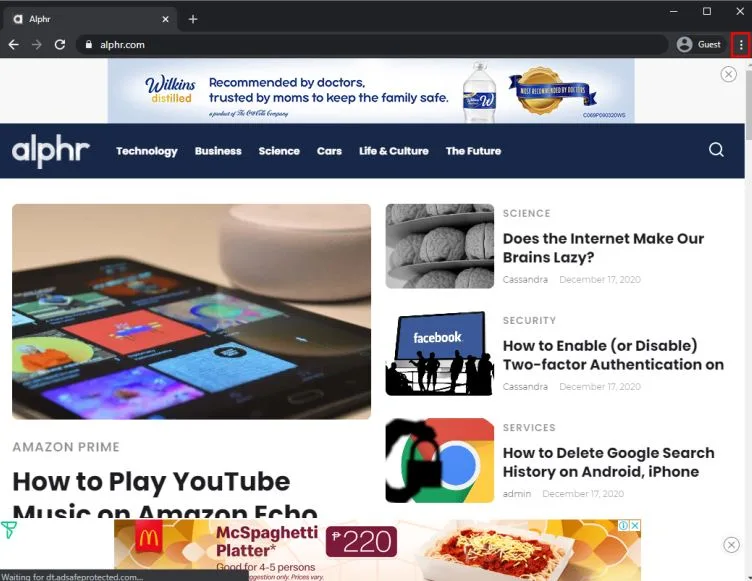Click the SECURITY category label
Viewport: 752px width, 581px height.
pyautogui.click(x=529, y=320)
